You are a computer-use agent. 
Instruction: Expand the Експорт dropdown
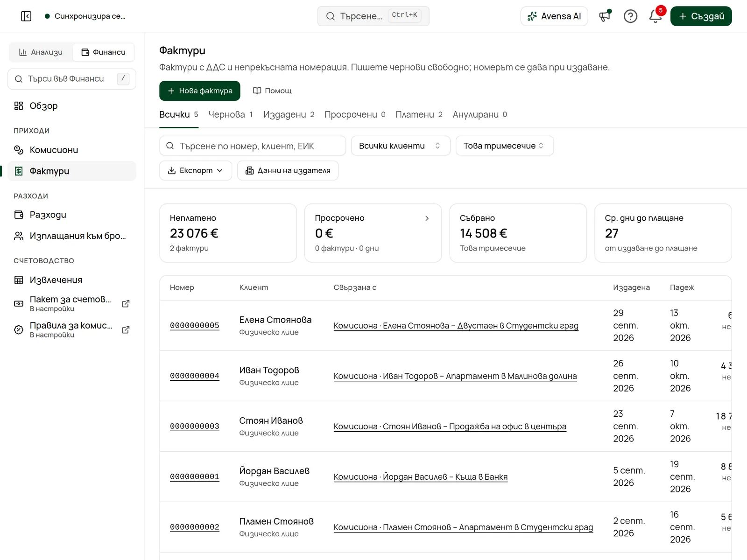pos(196,171)
